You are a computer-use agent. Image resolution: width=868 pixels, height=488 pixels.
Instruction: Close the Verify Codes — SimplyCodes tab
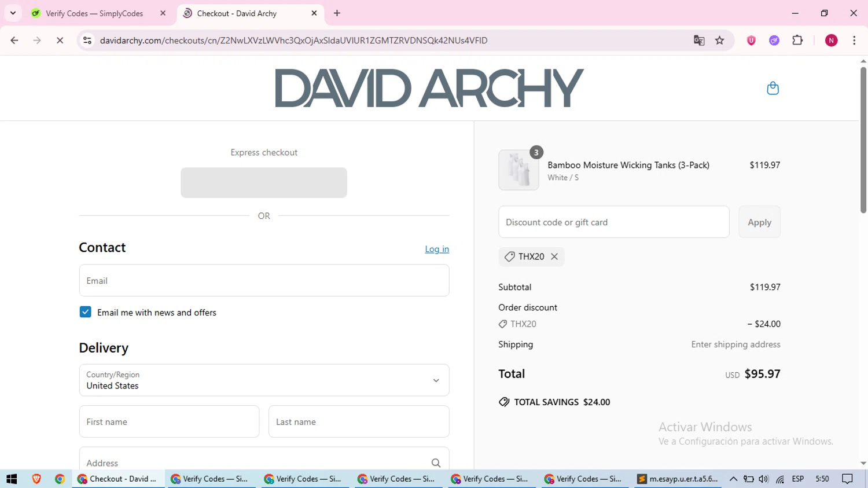[x=163, y=13]
